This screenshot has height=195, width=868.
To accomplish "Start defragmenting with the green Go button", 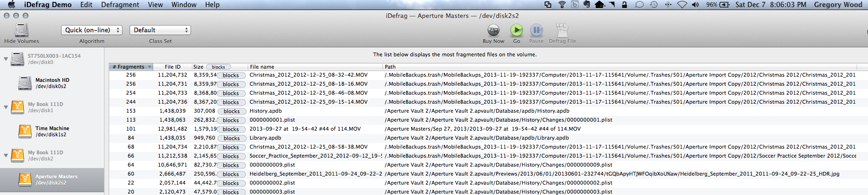I will coord(516,30).
